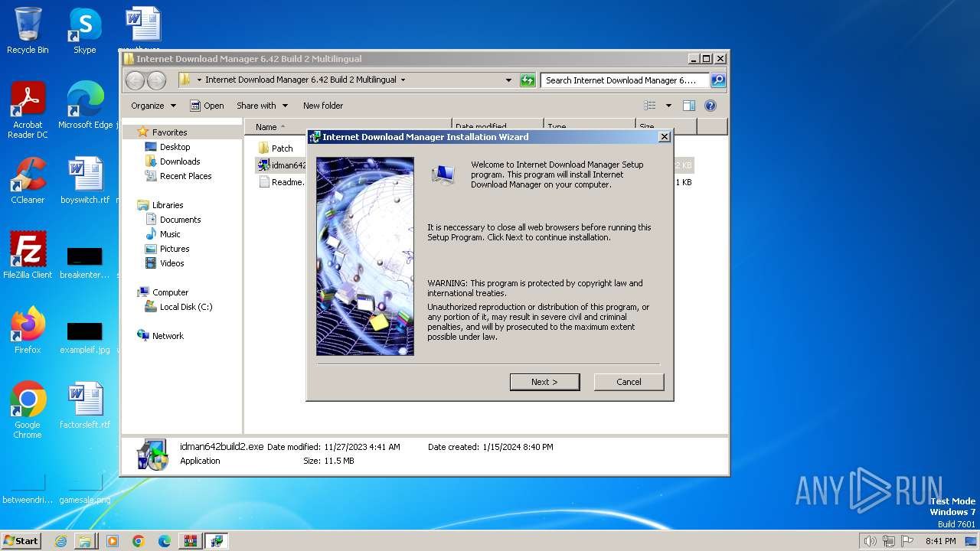The width and height of the screenshot is (980, 551).
Task: Maximize the Explorer window
Action: (x=707, y=58)
